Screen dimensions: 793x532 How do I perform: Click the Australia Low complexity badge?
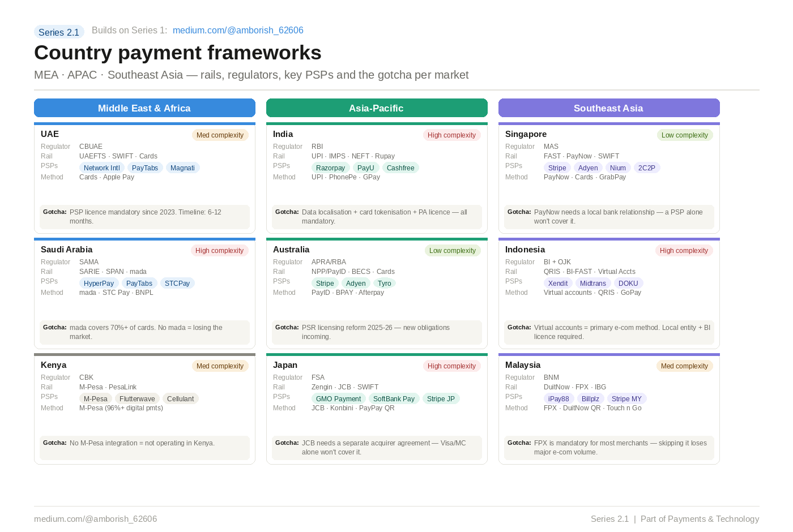[453, 251]
